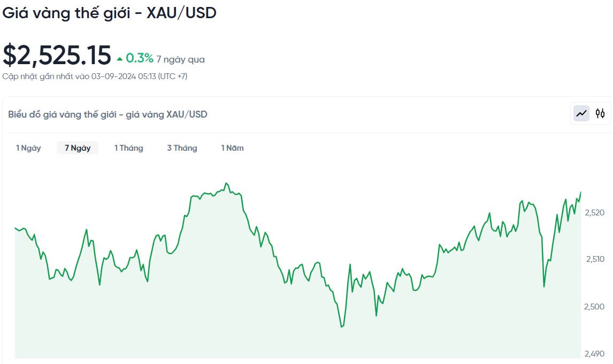Click the 2,520 price axis label
Image resolution: width=613 pixels, height=364 pixels.
(x=594, y=213)
